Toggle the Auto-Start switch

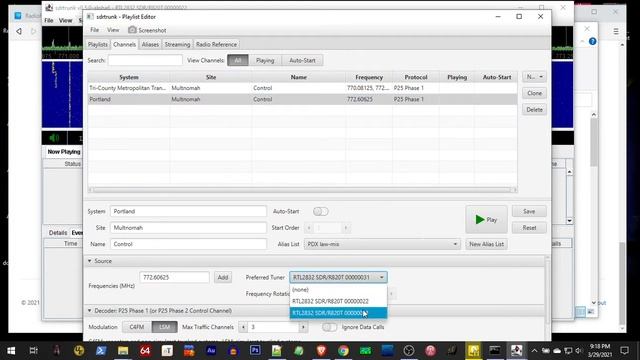click(x=320, y=211)
